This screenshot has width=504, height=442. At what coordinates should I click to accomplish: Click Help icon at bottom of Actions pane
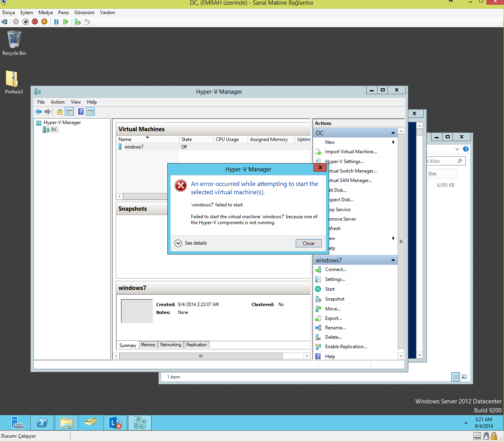[318, 357]
